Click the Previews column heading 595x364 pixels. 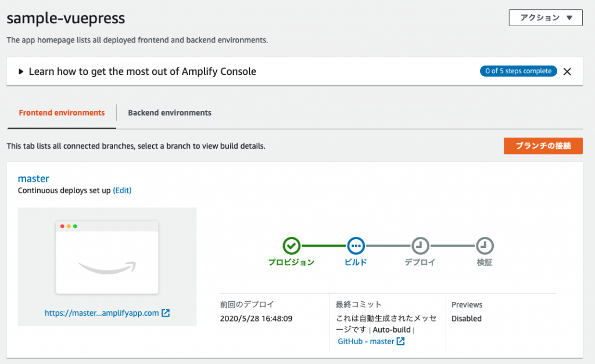467,304
